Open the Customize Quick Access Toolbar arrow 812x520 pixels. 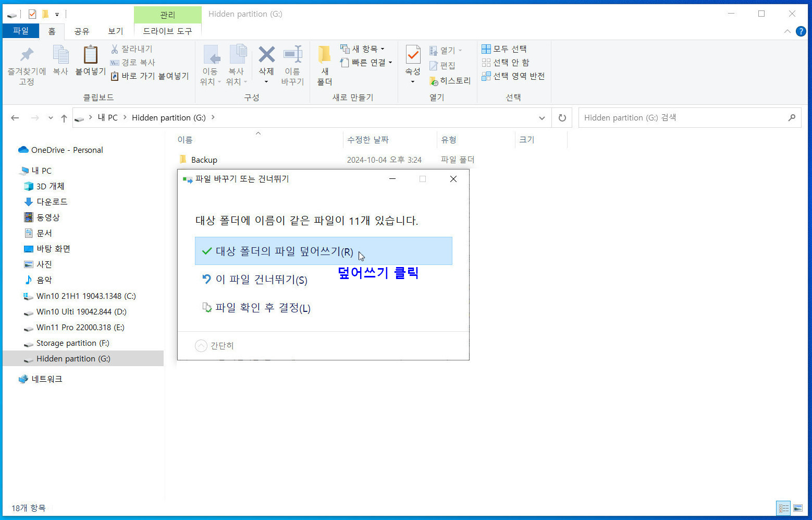[x=57, y=14]
